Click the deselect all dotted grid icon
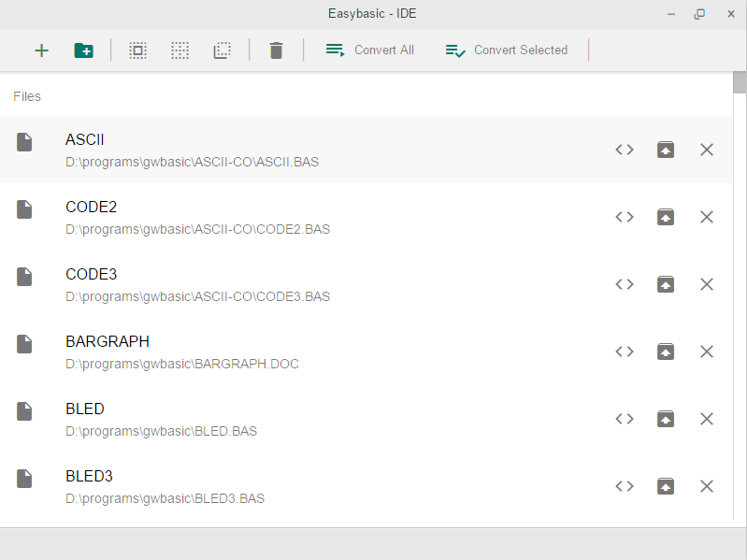This screenshot has width=747, height=560. 180,50
